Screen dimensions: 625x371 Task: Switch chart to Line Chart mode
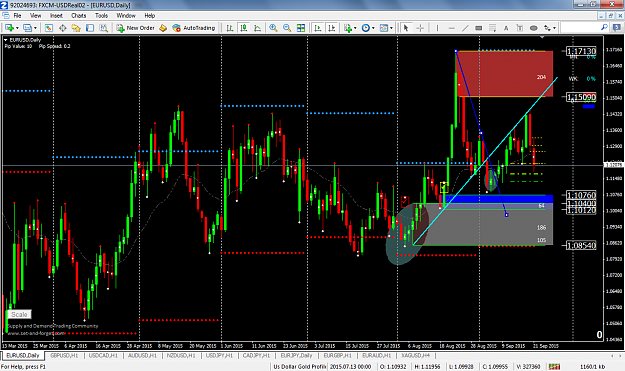point(257,28)
